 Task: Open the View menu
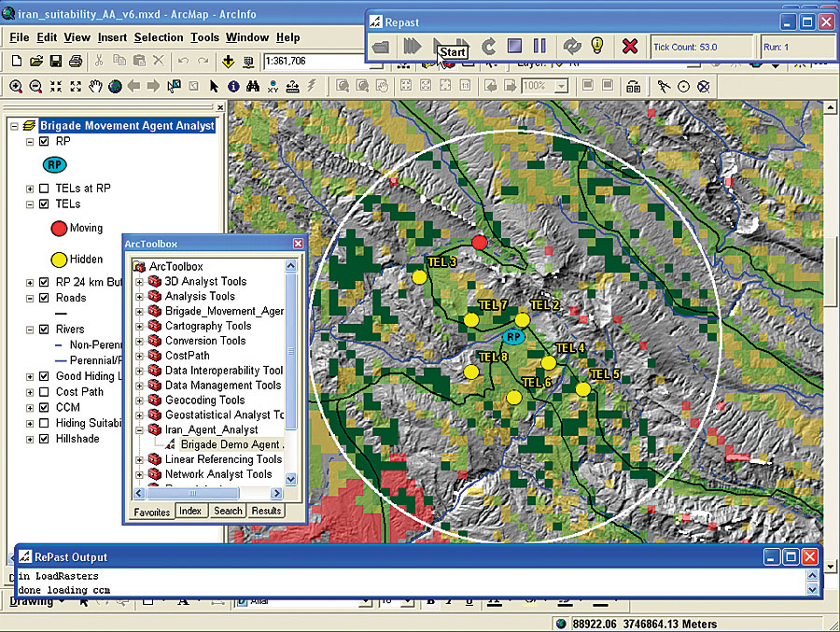[77, 37]
